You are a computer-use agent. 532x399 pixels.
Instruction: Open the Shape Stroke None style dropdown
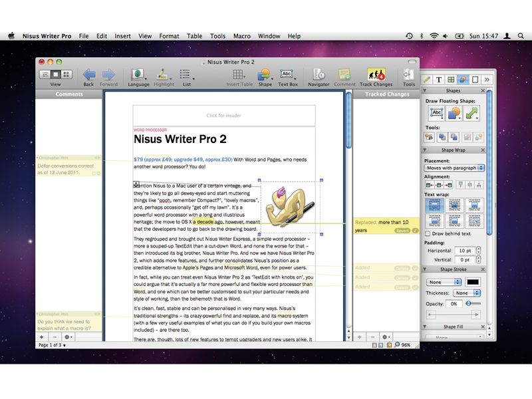pyautogui.click(x=444, y=282)
